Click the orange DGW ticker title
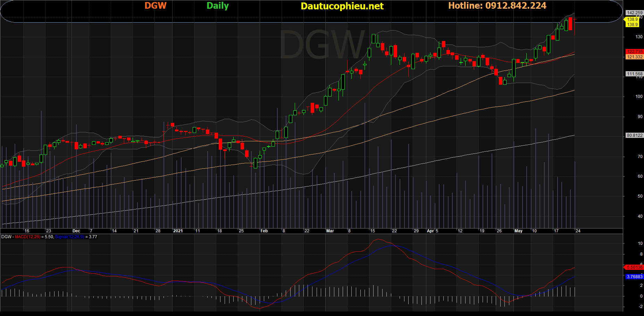644x316 pixels. pyautogui.click(x=155, y=6)
